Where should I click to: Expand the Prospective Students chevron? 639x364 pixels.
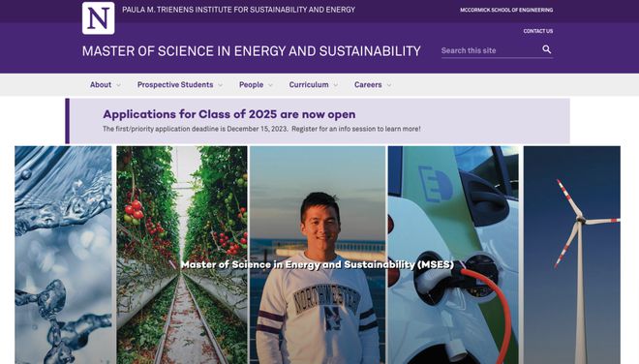(221, 85)
